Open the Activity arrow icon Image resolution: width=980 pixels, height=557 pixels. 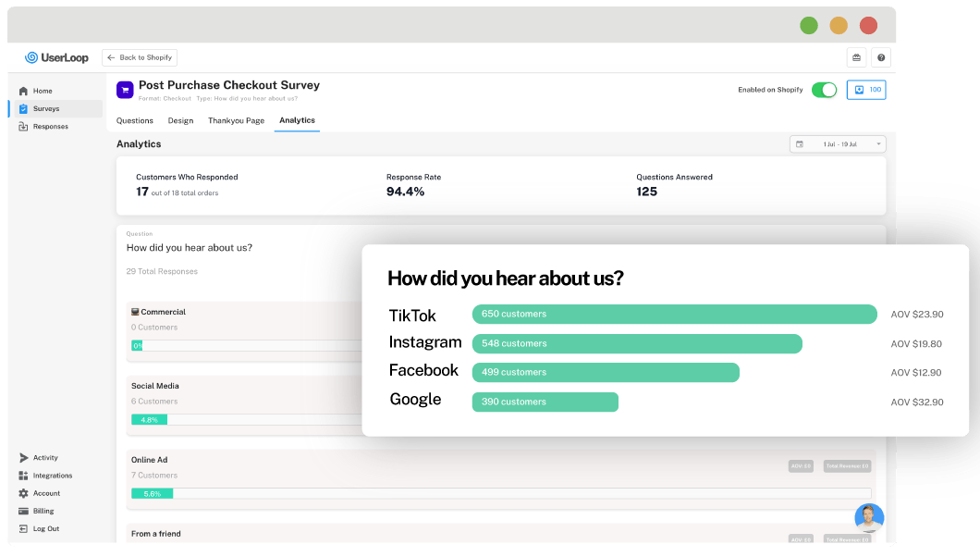24,458
